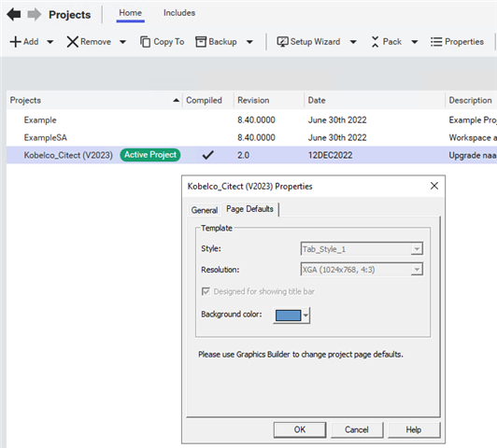
Task: Switch to the General tab
Action: [x=205, y=210]
